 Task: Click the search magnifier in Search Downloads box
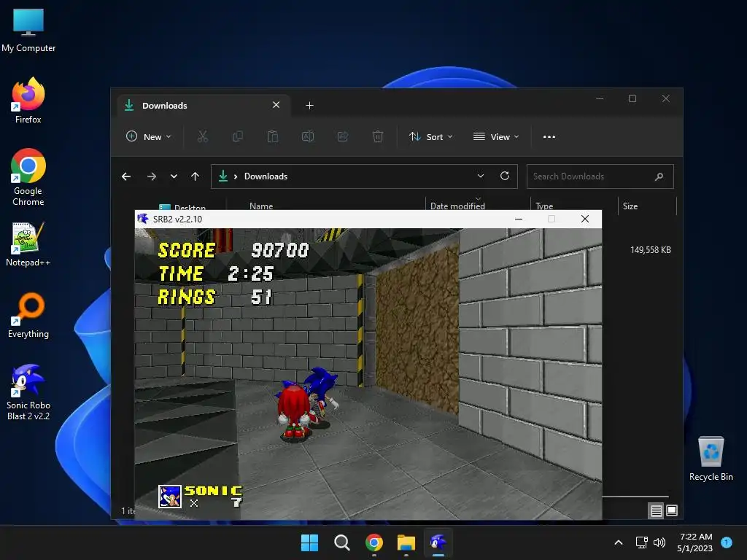(x=659, y=176)
